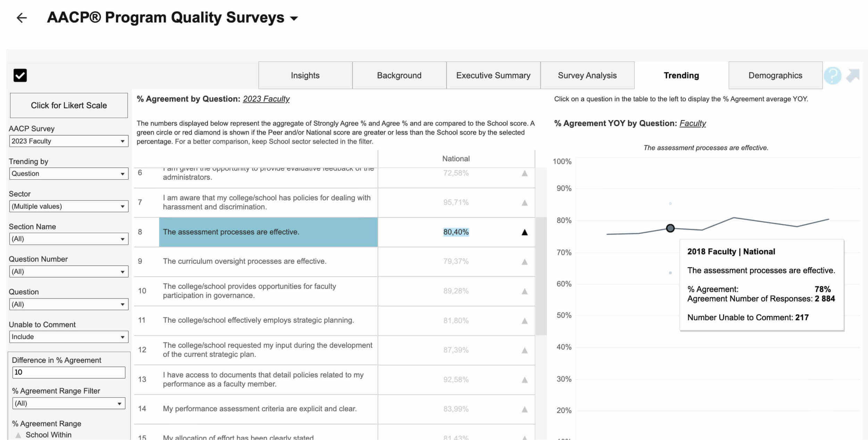Toggle the black checkbox above Likert button
The image size is (868, 440).
click(20, 75)
